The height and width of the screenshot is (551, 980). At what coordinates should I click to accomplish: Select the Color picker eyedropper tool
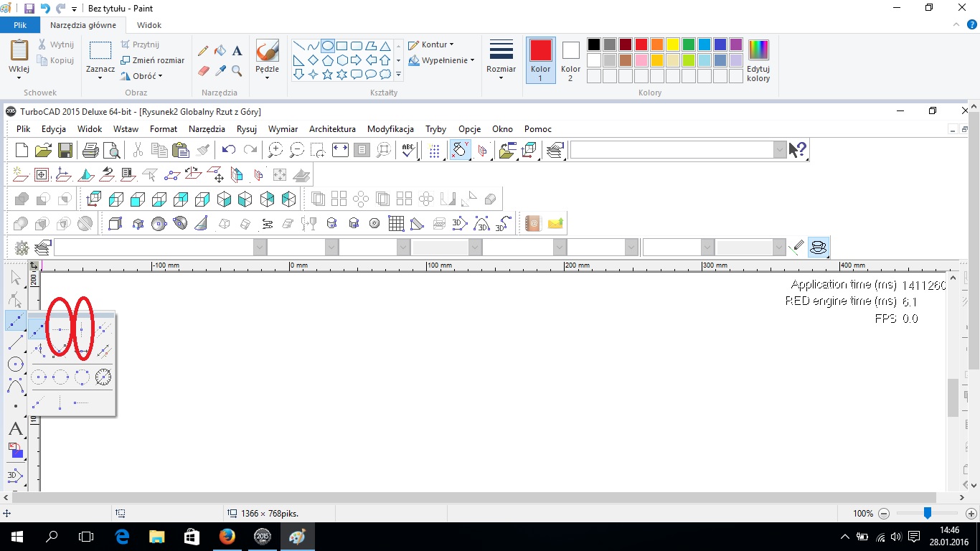tap(220, 71)
